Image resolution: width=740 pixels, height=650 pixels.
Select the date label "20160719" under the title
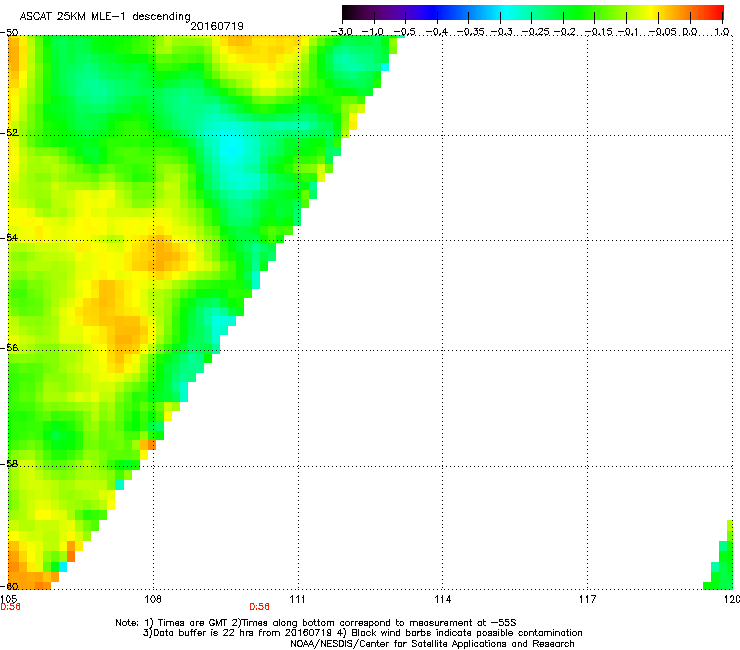pyautogui.click(x=217, y=26)
